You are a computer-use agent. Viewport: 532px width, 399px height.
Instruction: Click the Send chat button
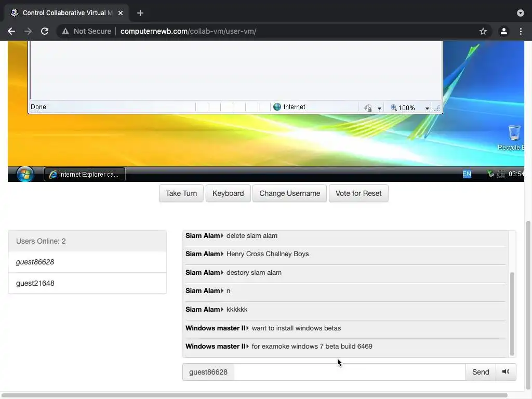click(x=481, y=372)
